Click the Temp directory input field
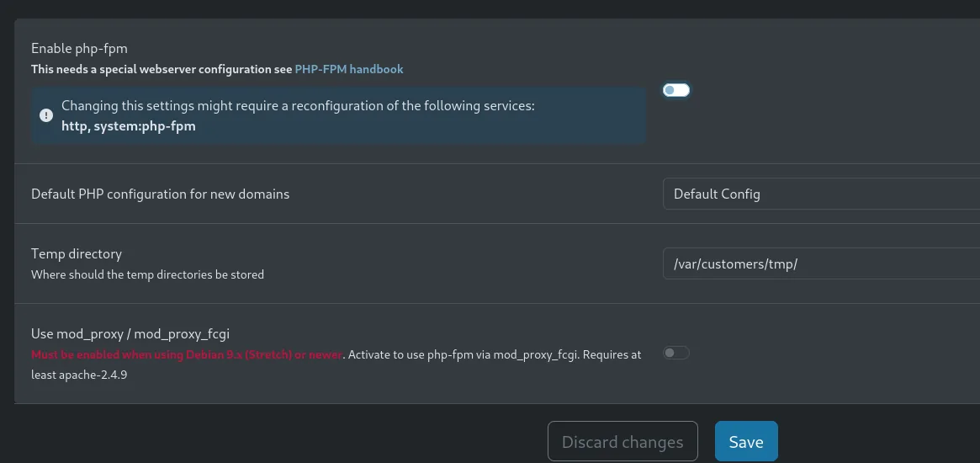 point(821,263)
